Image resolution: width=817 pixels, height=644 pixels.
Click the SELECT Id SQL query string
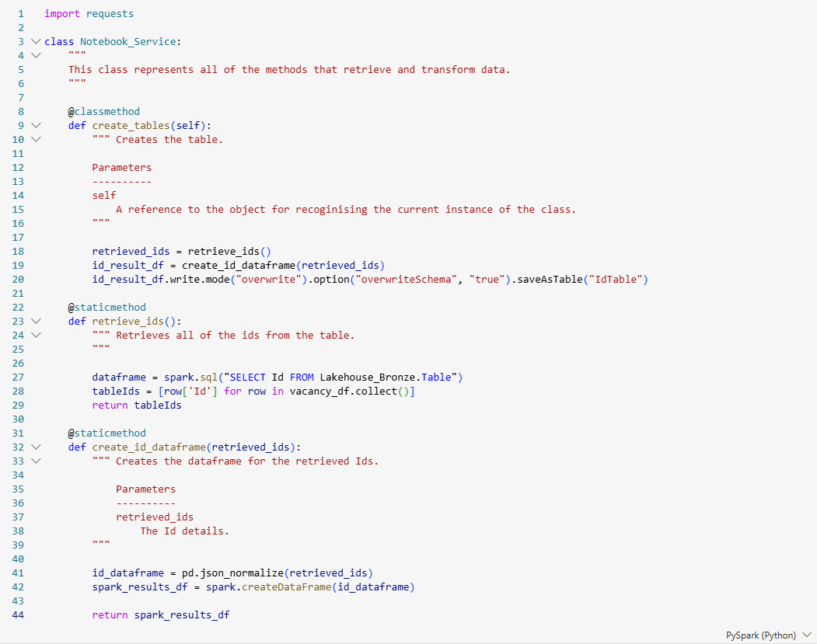click(x=342, y=378)
